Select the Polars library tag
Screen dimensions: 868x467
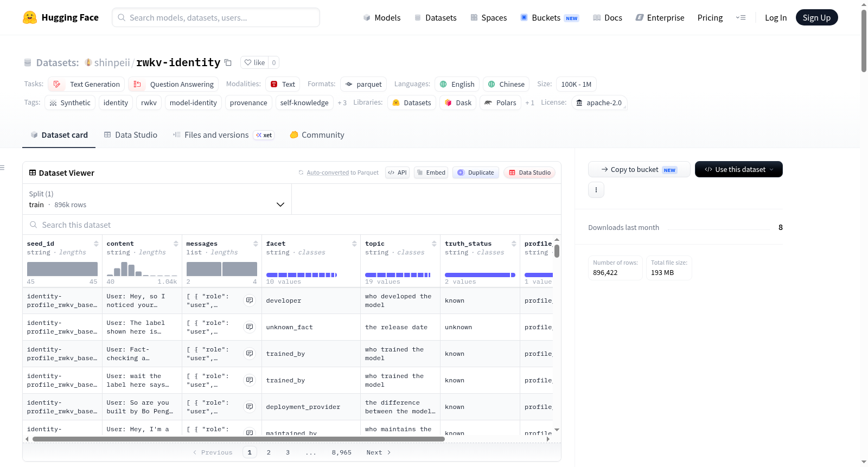[500, 103]
